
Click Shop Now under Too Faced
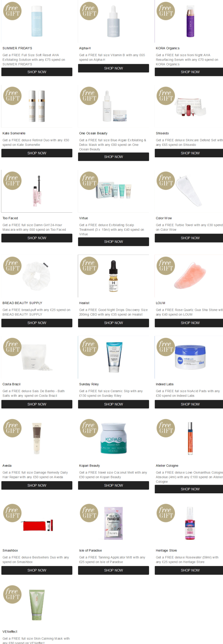click(37, 238)
